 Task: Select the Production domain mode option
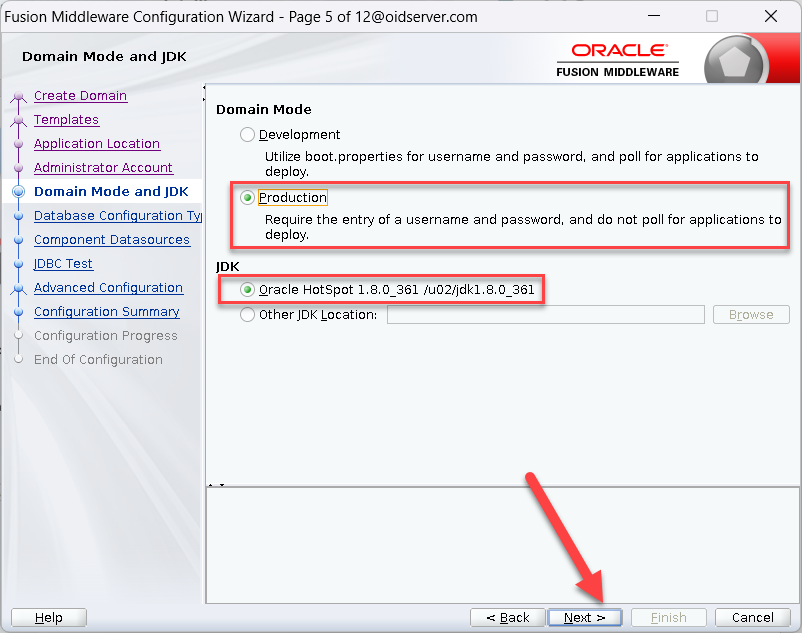click(247, 198)
